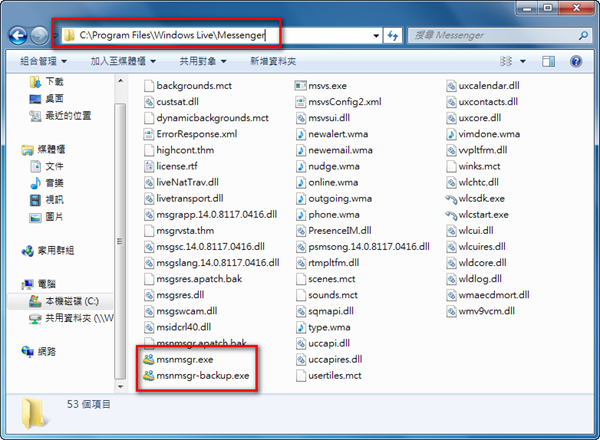This screenshot has height=440, width=600.
Task: Click the navigation pane scrollbar thumb
Action: [120, 241]
